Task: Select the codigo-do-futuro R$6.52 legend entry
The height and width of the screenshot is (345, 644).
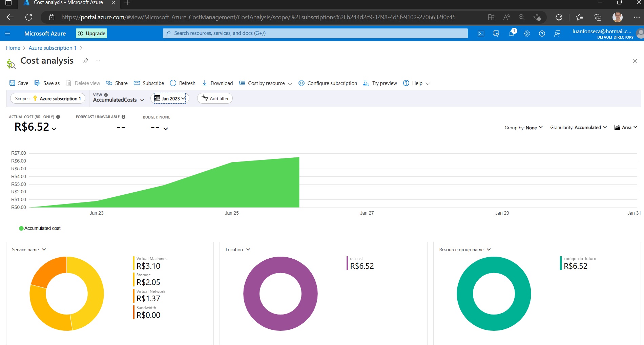Action: pos(578,263)
